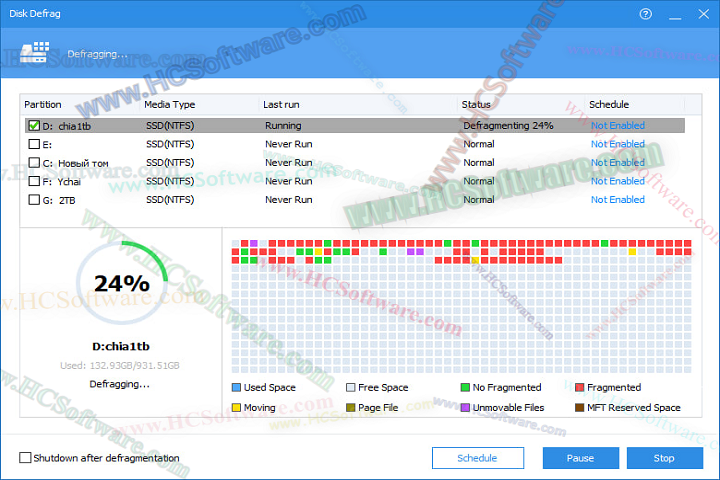This screenshot has height=480, width=720.
Task: Close the Disk Defrag window
Action: 703,14
